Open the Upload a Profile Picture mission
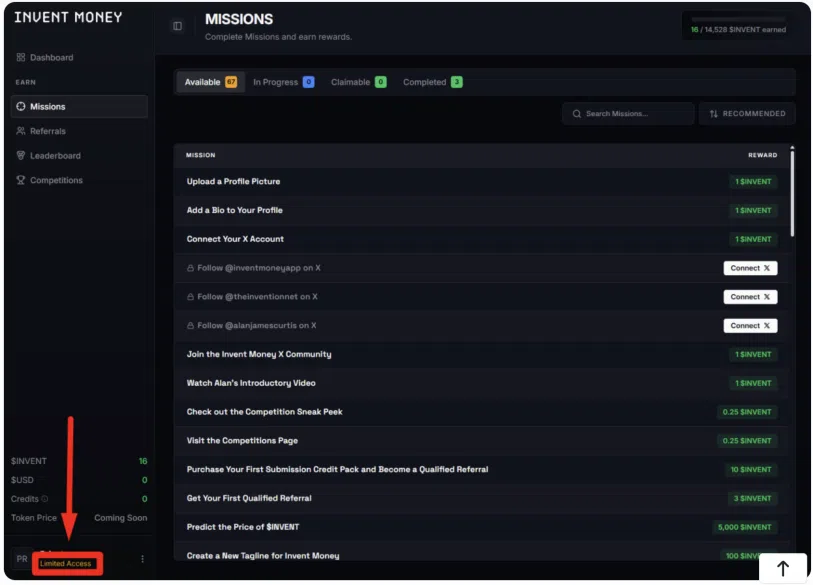The width and height of the screenshot is (813, 585). pyautogui.click(x=233, y=182)
